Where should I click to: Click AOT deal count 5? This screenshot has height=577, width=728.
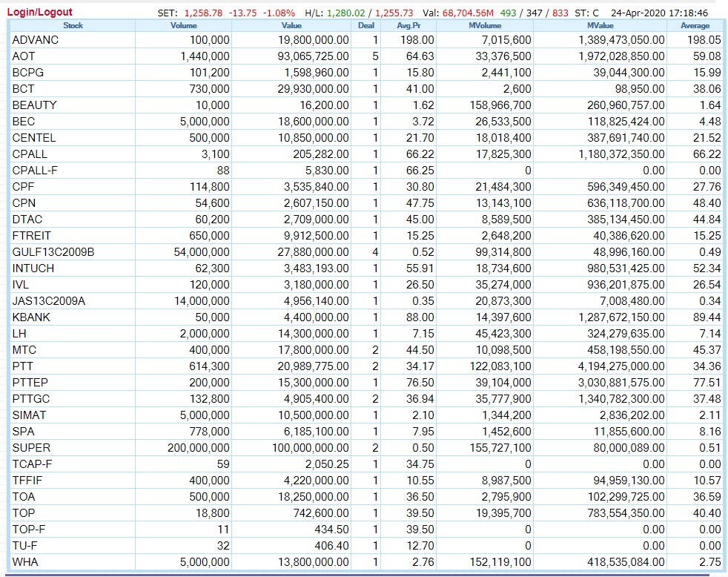376,56
